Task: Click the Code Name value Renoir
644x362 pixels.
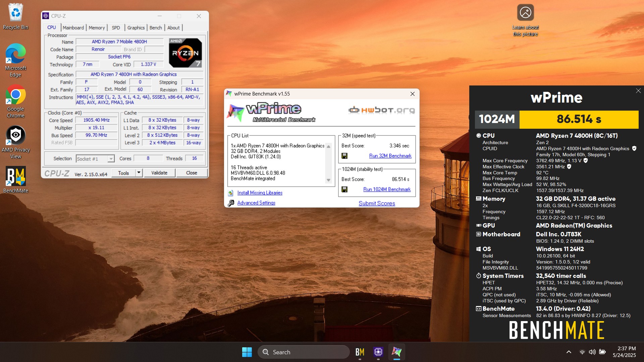Action: click(x=98, y=49)
